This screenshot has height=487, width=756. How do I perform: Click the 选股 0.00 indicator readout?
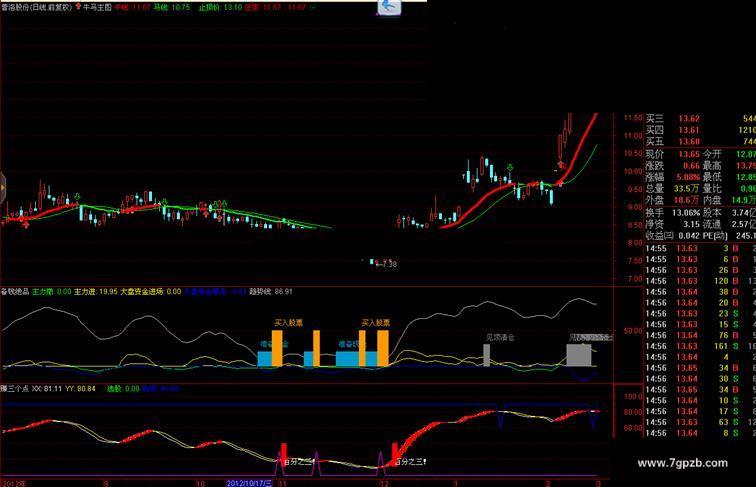[123, 388]
